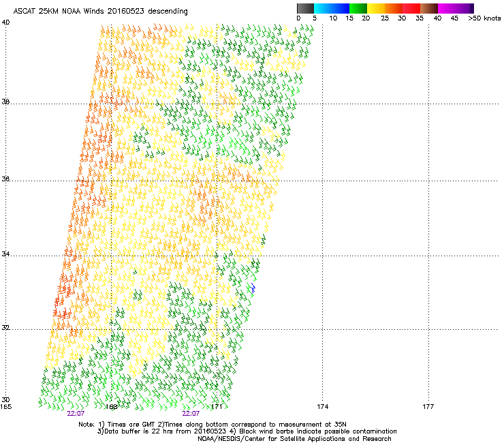Click the 'NOAA/NESDIS/Center for Satellite Applications and Research' credit

tap(294, 439)
